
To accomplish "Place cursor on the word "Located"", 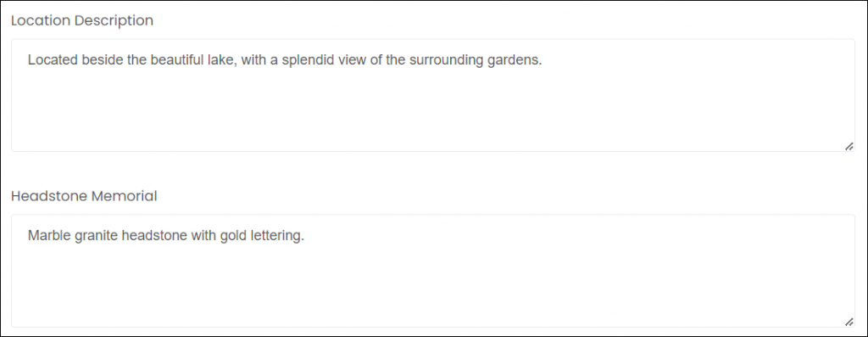I will coord(53,60).
